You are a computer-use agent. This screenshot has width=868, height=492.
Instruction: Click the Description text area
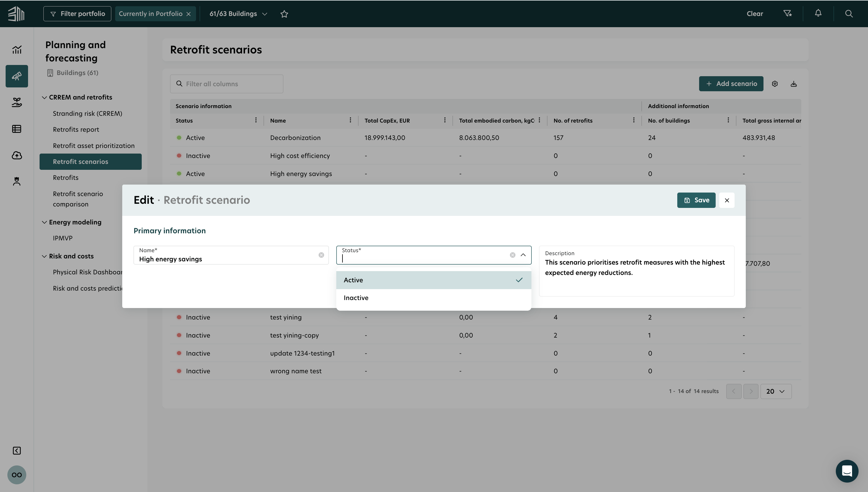coord(637,271)
